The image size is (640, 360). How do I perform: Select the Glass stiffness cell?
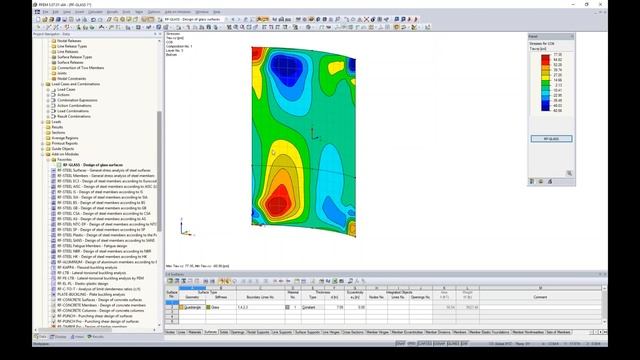click(x=220, y=307)
